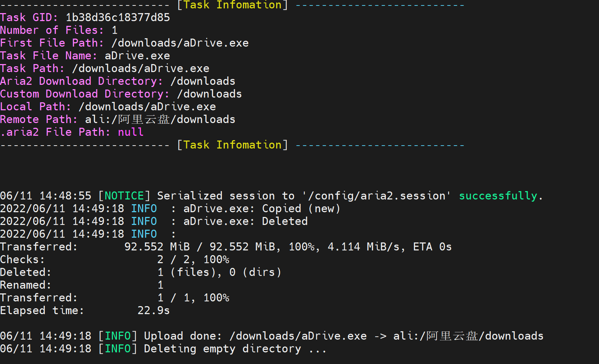Click the First File Path value /downloads/aDrive.exe
The image size is (599, 364).
point(180,43)
